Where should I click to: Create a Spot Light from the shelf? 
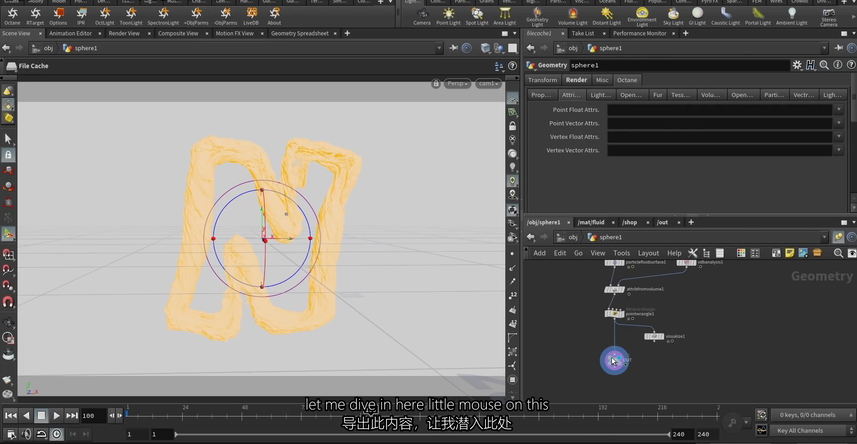tap(477, 13)
